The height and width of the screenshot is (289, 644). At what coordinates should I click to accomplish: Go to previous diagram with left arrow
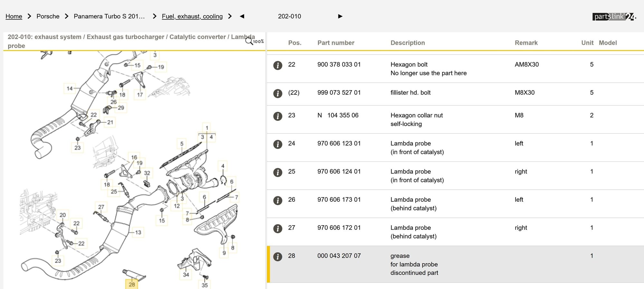click(x=242, y=16)
